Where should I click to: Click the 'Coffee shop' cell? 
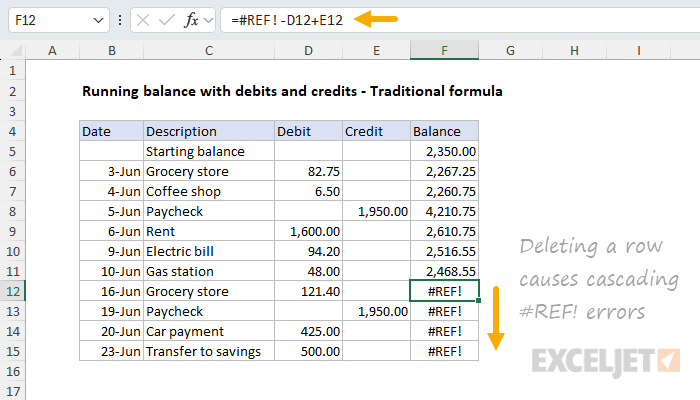(209, 192)
